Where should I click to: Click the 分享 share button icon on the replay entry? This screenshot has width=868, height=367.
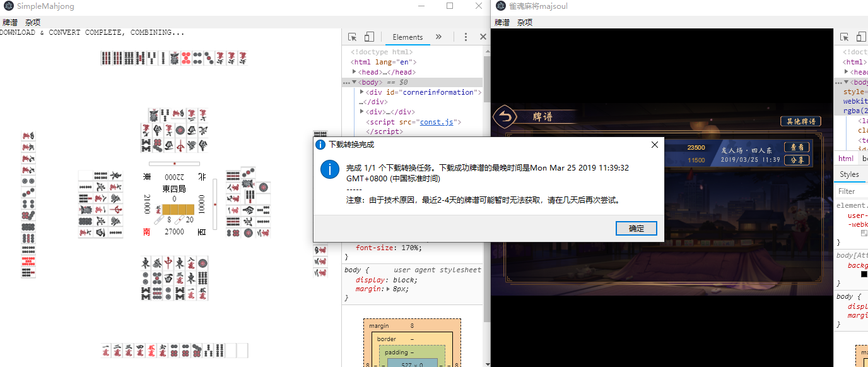point(796,160)
